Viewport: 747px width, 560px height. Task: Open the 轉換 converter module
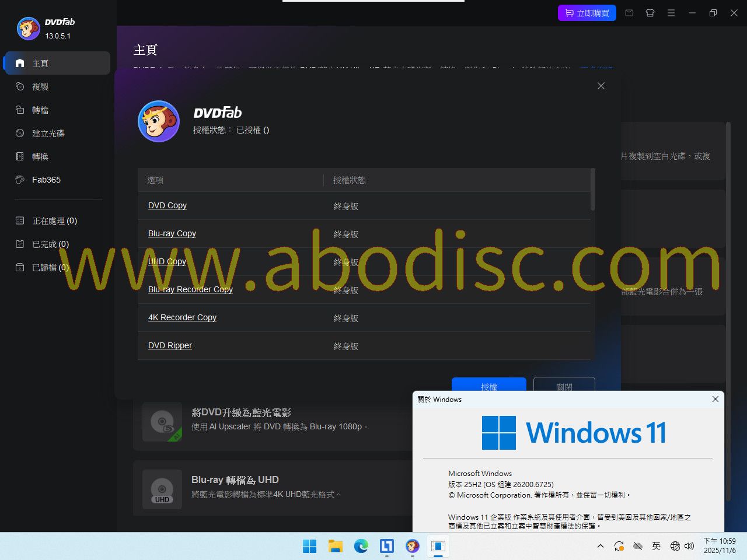click(40, 156)
